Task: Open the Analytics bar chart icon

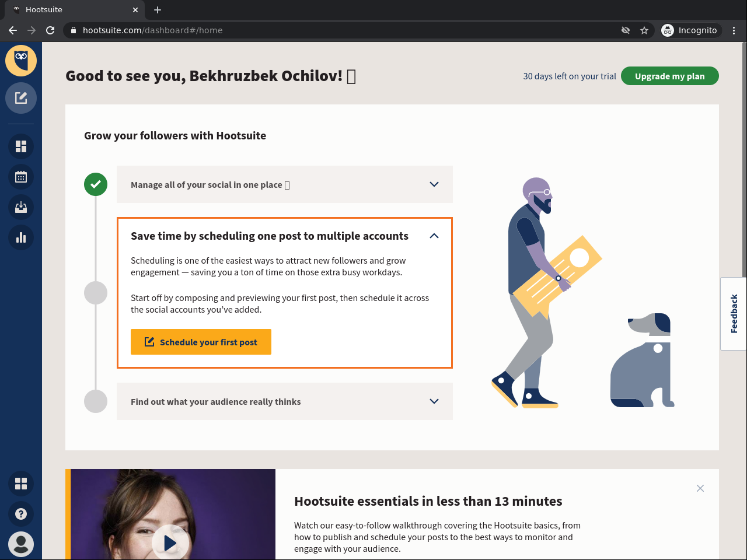Action: coord(21,237)
